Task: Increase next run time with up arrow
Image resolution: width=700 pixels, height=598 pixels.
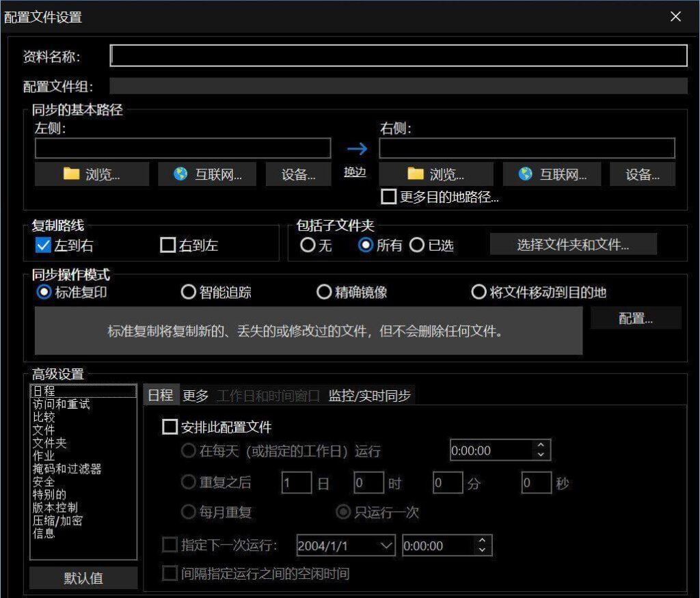Action: coord(482,540)
